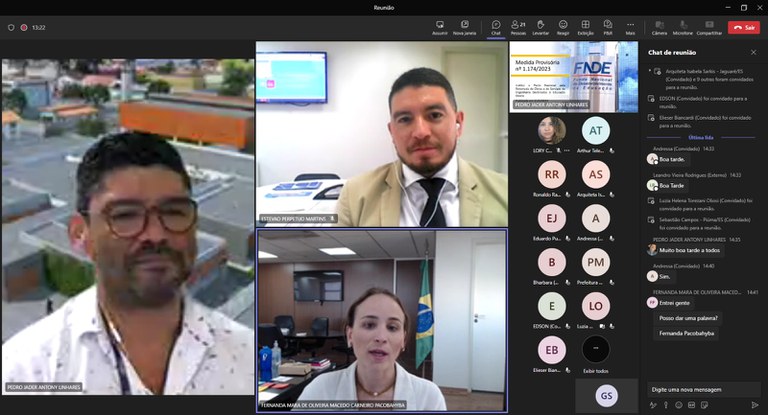Toggle the Câmera on or off
The width and height of the screenshot is (768, 415).
pyautogui.click(x=659, y=26)
